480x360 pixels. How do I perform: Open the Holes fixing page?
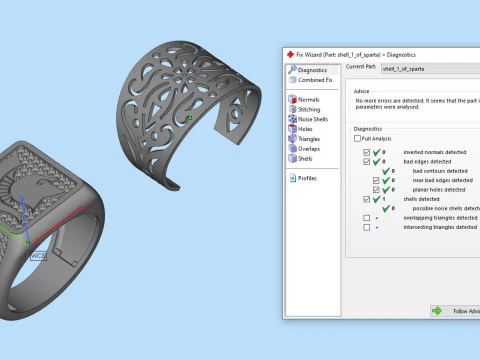[x=300, y=129]
